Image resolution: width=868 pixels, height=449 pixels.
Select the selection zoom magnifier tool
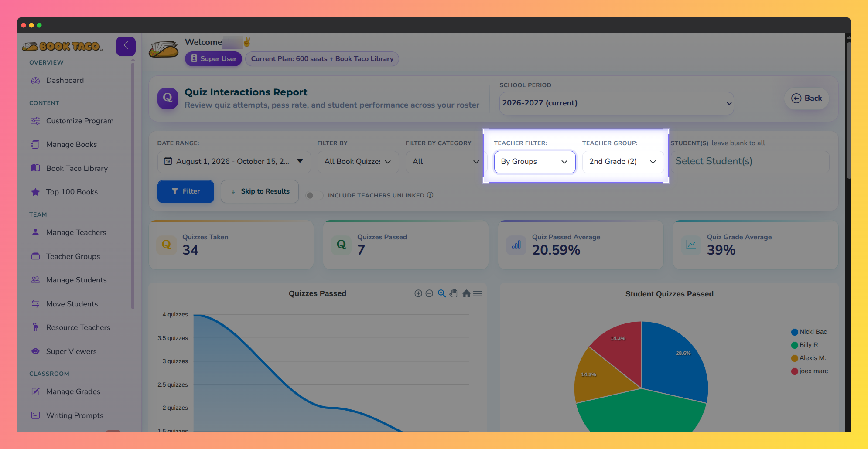[442, 293]
